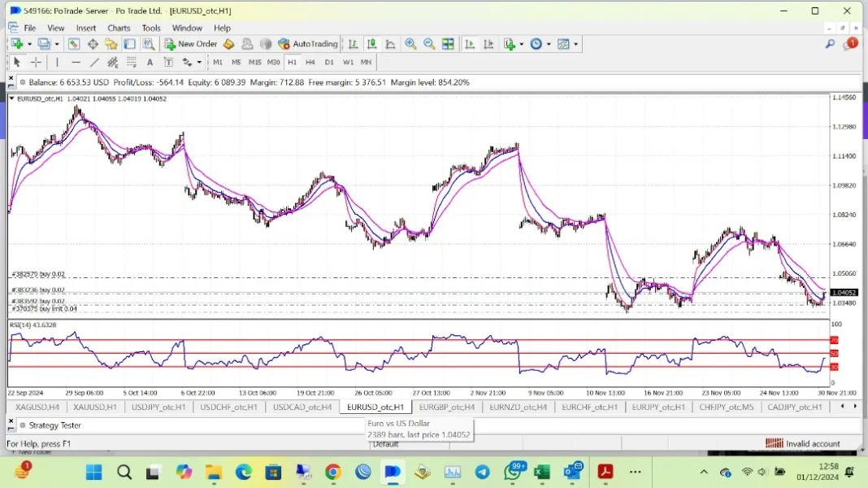Pick the horizontal line drawing tool
868x488 pixels.
[x=76, y=63]
